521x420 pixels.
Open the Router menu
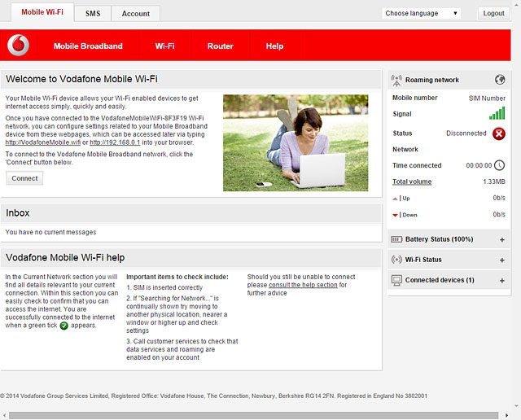[220, 46]
